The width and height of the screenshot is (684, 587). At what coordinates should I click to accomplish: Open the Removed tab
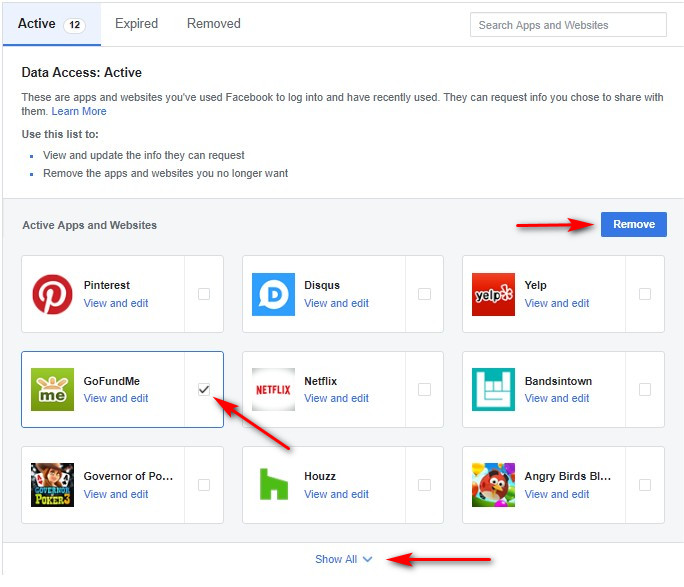(214, 24)
